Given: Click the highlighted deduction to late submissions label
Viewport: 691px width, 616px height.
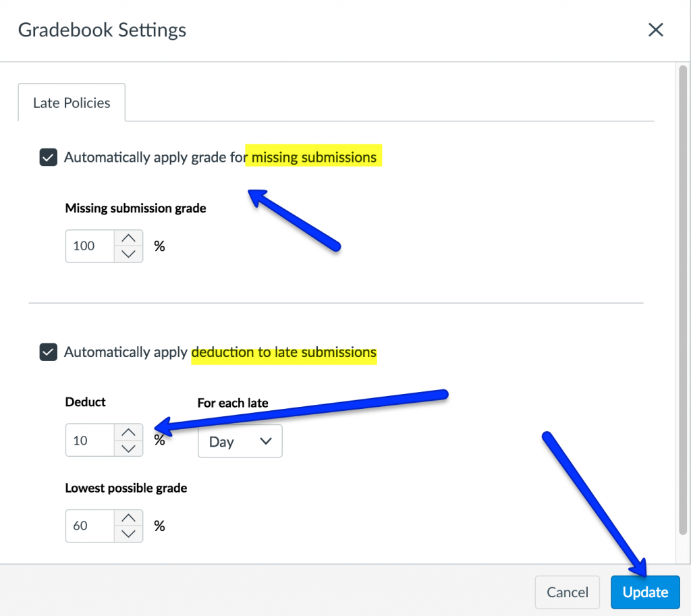Looking at the screenshot, I should click(284, 352).
